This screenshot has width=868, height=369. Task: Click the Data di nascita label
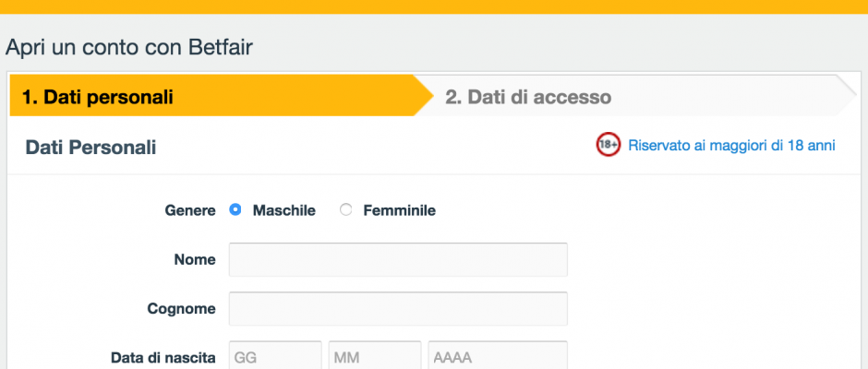click(163, 358)
